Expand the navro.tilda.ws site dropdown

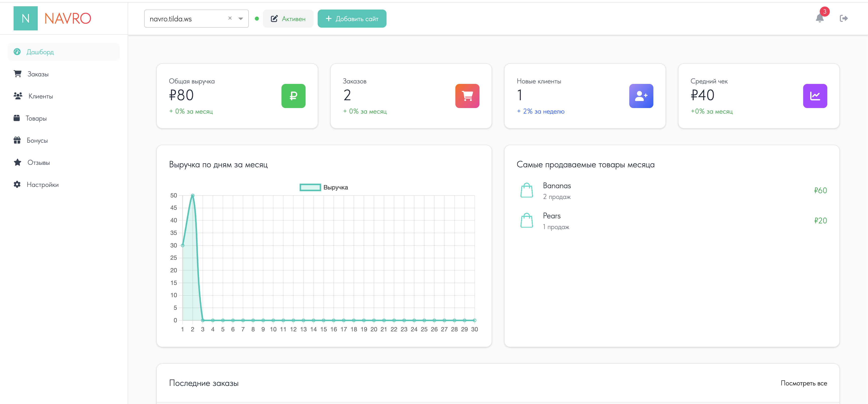tap(240, 19)
